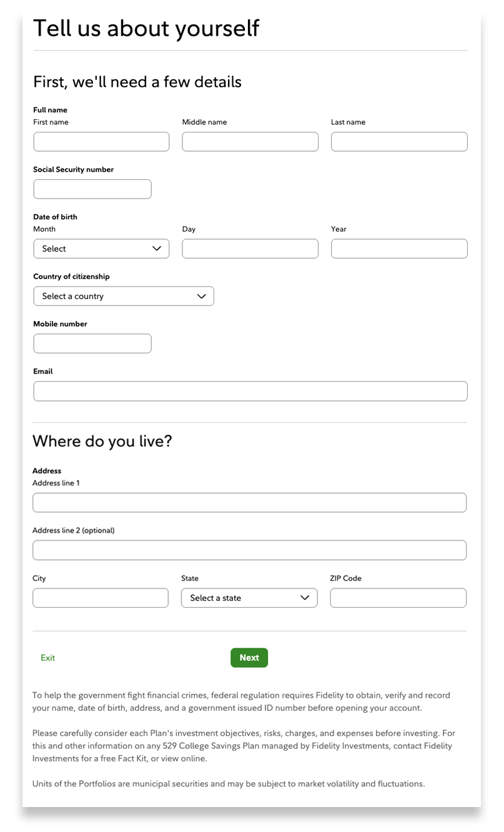Select the Mobile number field
The image size is (504, 832).
click(x=92, y=343)
